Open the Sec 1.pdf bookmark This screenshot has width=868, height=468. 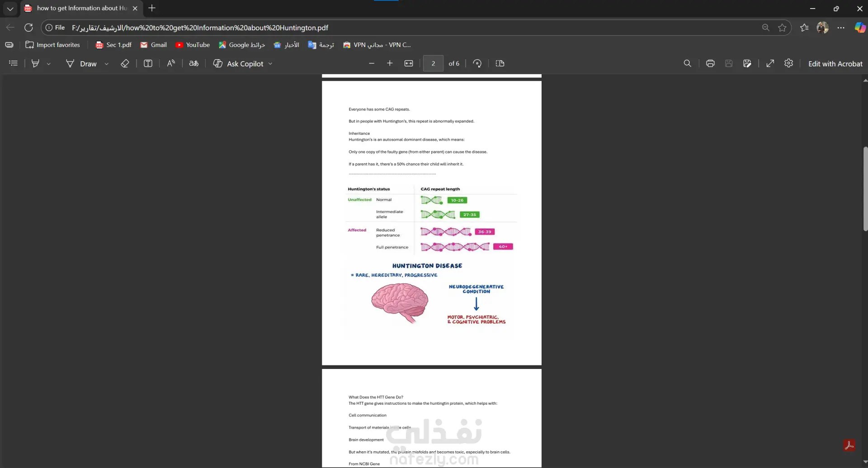click(x=113, y=45)
